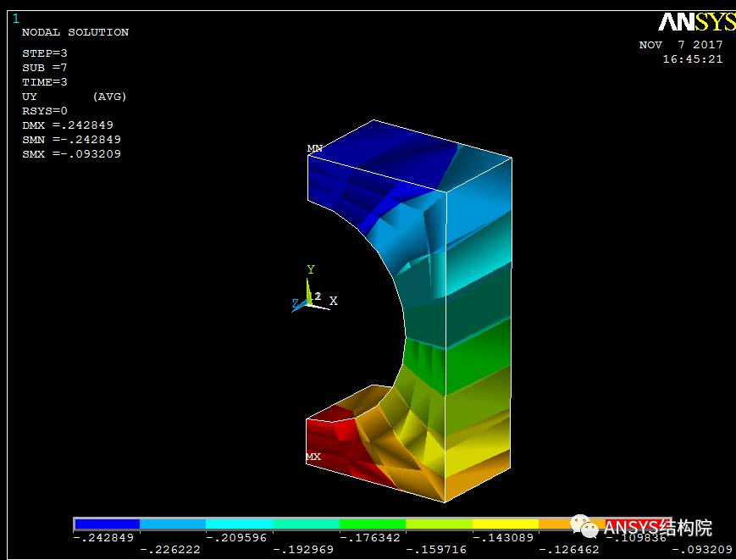This screenshot has width=736, height=560.
Task: Click the window number 1 at top-left
Action: [16, 19]
